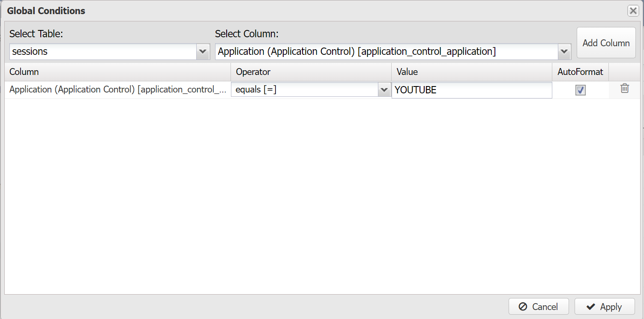The width and height of the screenshot is (644, 319).
Task: Click the Add Column button
Action: tap(606, 43)
